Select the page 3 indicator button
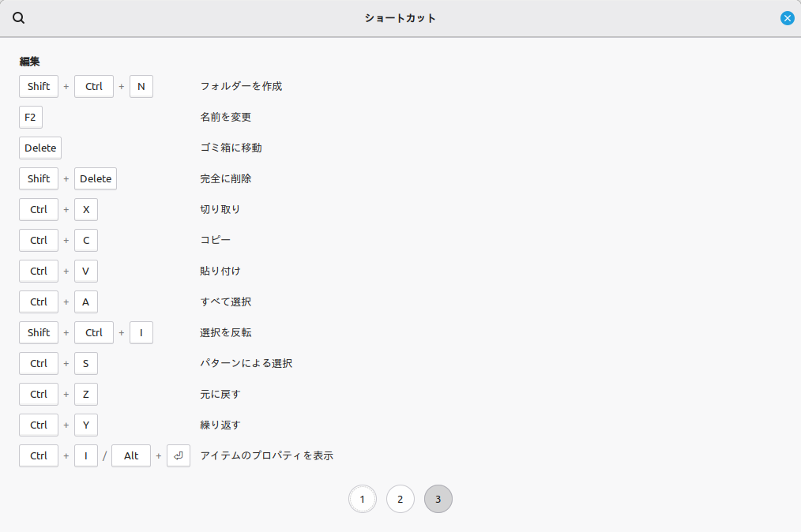 [x=438, y=499]
